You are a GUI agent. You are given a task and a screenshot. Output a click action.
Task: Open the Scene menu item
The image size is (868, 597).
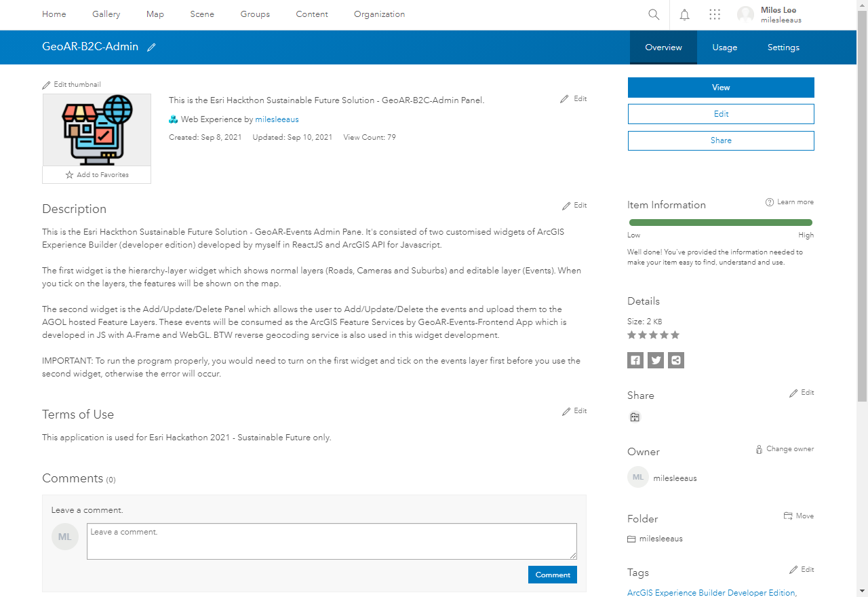tap(202, 14)
